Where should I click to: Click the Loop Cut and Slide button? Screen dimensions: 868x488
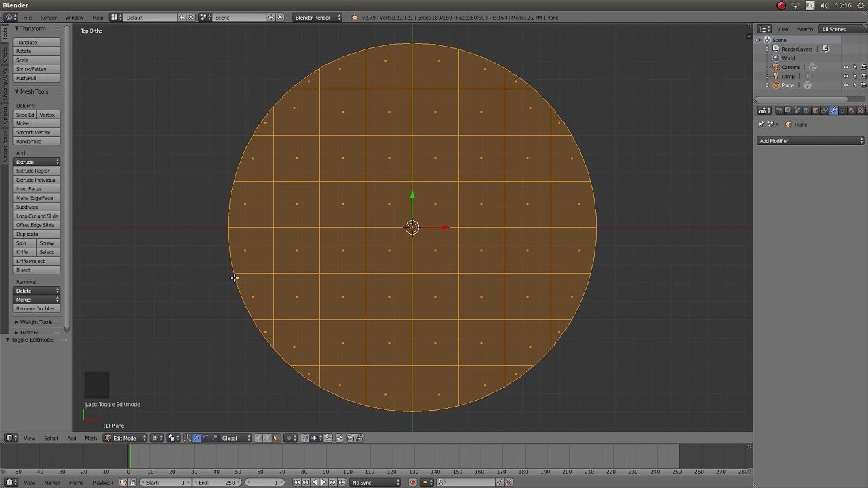click(37, 216)
